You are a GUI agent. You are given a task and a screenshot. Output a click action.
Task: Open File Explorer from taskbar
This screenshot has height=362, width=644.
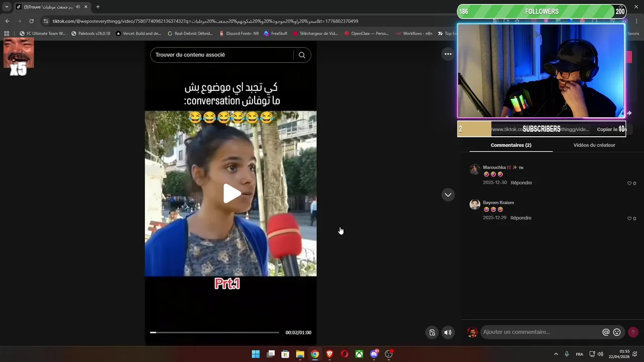[300, 354]
